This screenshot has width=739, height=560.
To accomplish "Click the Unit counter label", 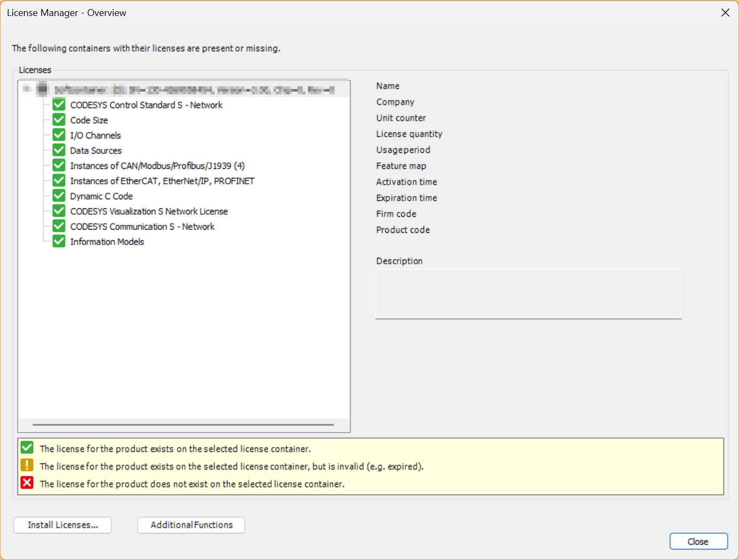I will (401, 118).
